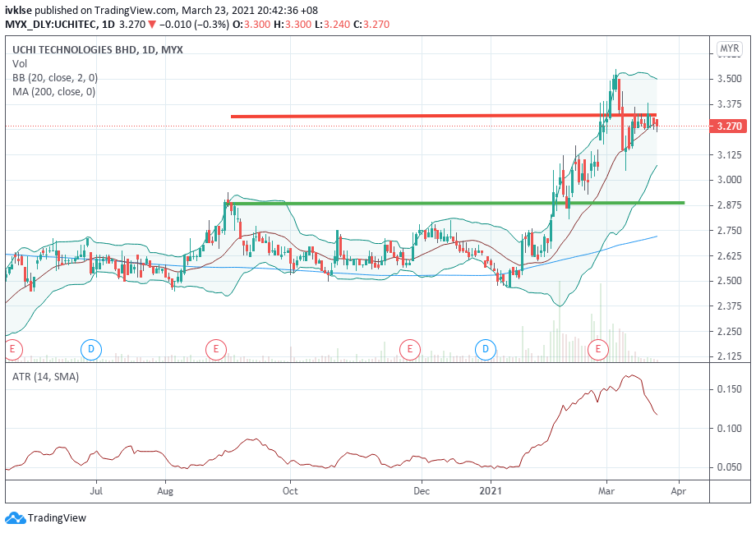The width and height of the screenshot is (756, 533).
Task: Select the red horizontal resistance line
Action: (444, 116)
